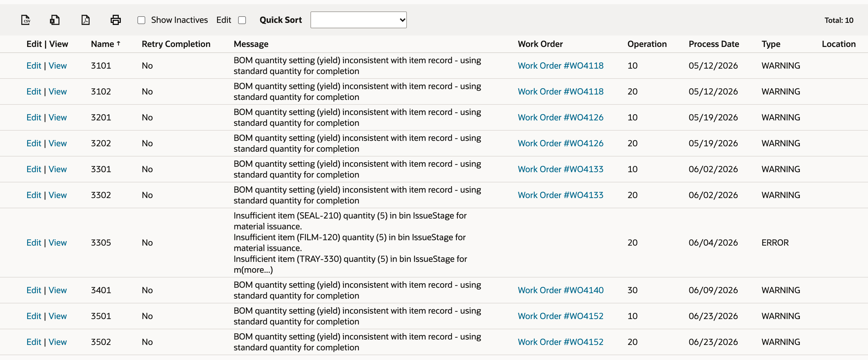Edit record 3302
The image size is (868, 360).
[34, 195]
